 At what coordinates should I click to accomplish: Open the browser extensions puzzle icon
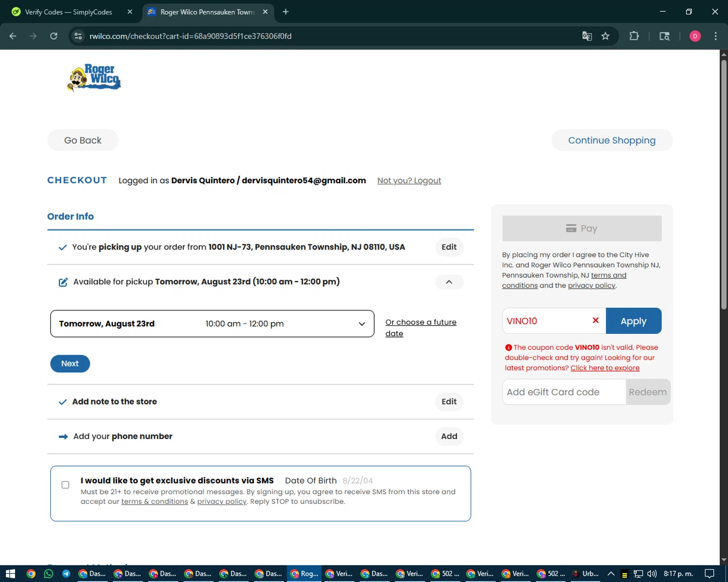(x=634, y=36)
